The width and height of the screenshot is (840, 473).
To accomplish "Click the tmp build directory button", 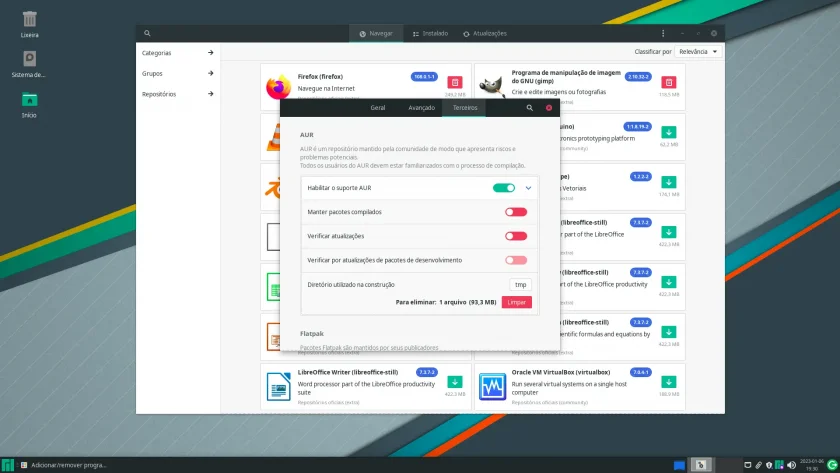I will pyautogui.click(x=520, y=285).
